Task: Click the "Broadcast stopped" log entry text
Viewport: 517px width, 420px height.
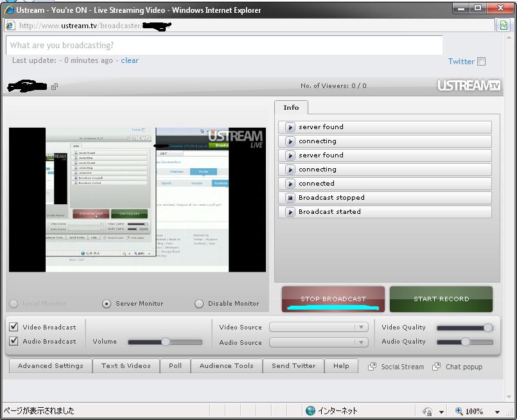Action: 331,197
